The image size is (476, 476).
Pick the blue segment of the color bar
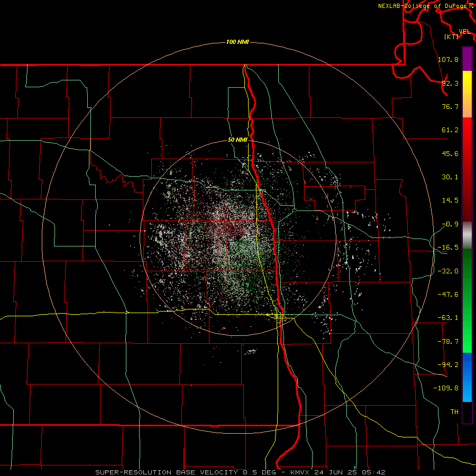467,377
